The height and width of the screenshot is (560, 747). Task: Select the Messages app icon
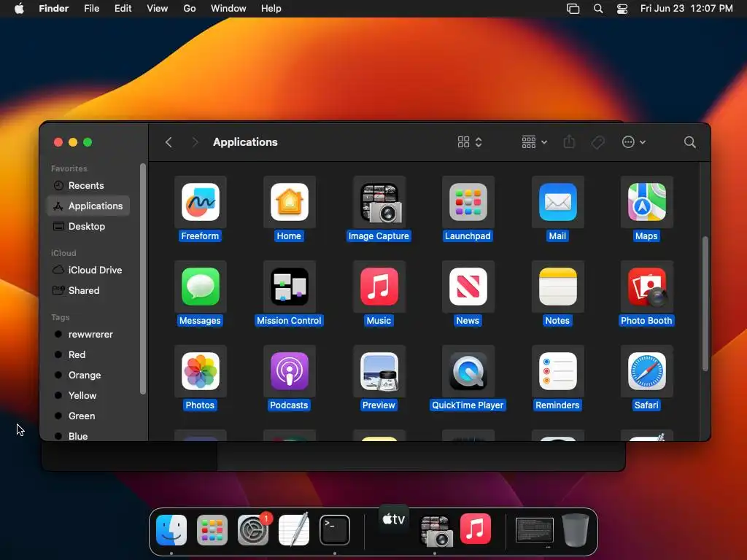point(200,287)
